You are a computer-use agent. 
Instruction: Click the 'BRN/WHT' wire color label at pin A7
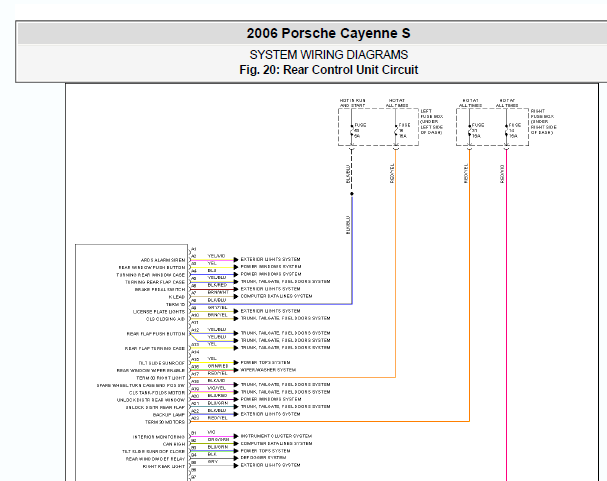218,293
